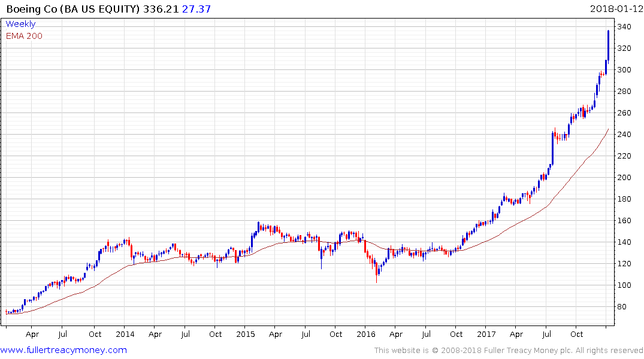Select the last price value 336.21
Viewport: 644px width, 359px height.
tap(161, 9)
